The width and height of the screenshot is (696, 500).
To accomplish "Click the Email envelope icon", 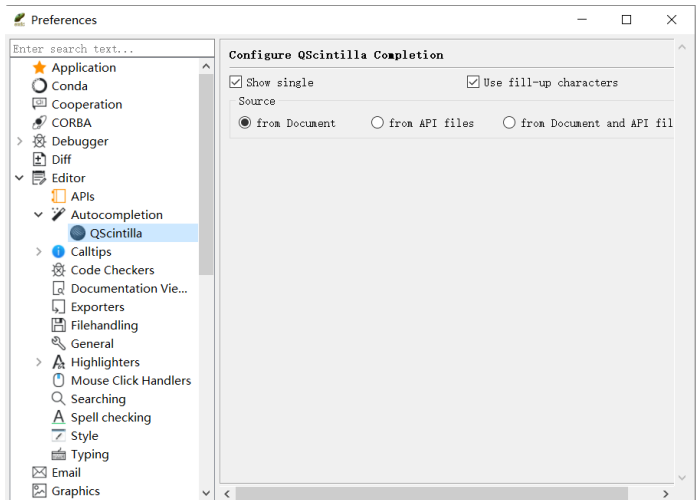I will pyautogui.click(x=39, y=472).
